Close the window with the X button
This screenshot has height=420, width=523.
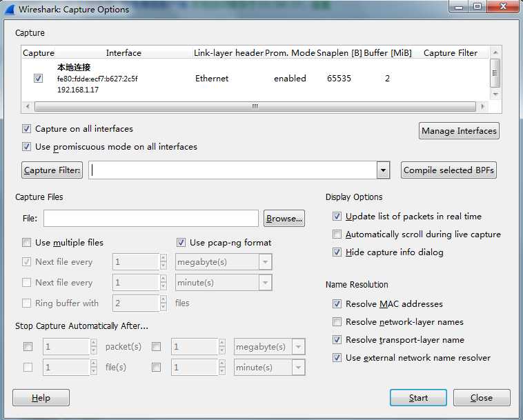click(503, 7)
